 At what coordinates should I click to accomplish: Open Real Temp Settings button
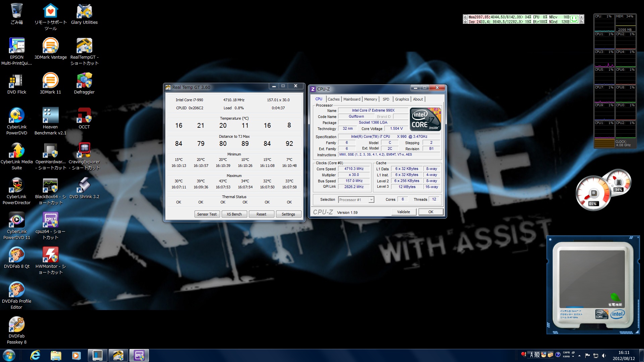[288, 214]
